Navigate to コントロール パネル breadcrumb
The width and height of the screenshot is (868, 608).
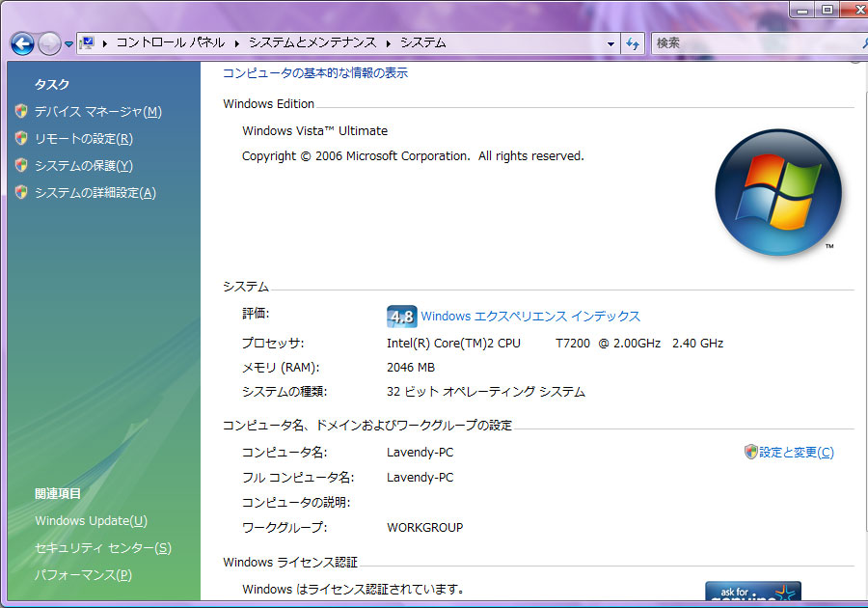(x=171, y=42)
